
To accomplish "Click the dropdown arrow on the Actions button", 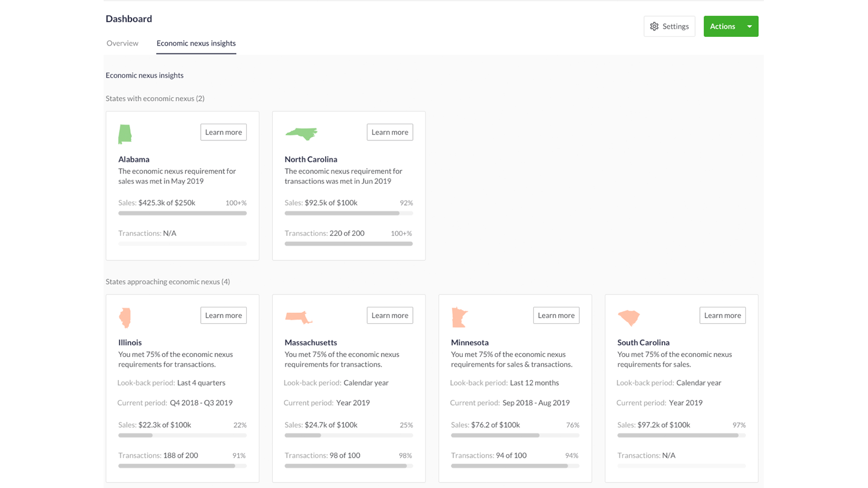I will click(750, 26).
